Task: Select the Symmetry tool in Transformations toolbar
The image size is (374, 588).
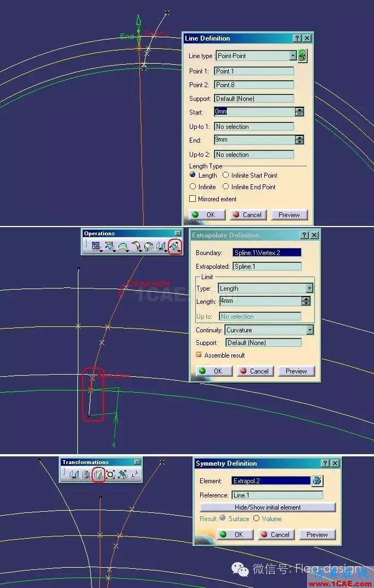Action: 98,474
